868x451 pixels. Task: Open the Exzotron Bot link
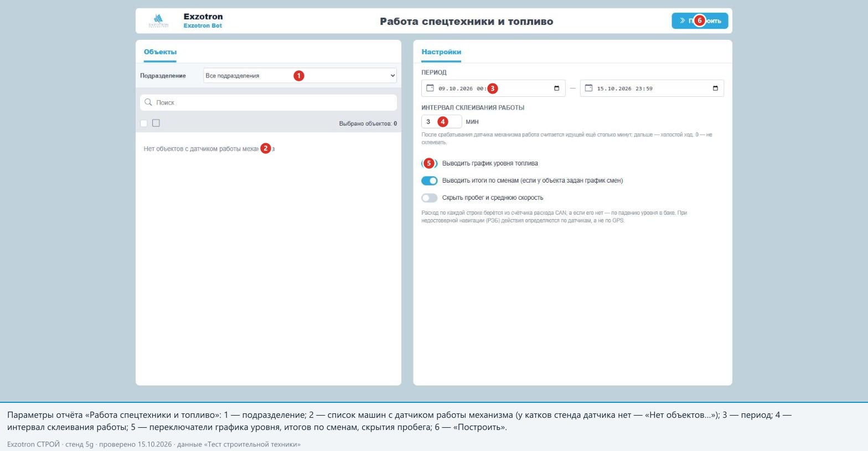click(203, 25)
